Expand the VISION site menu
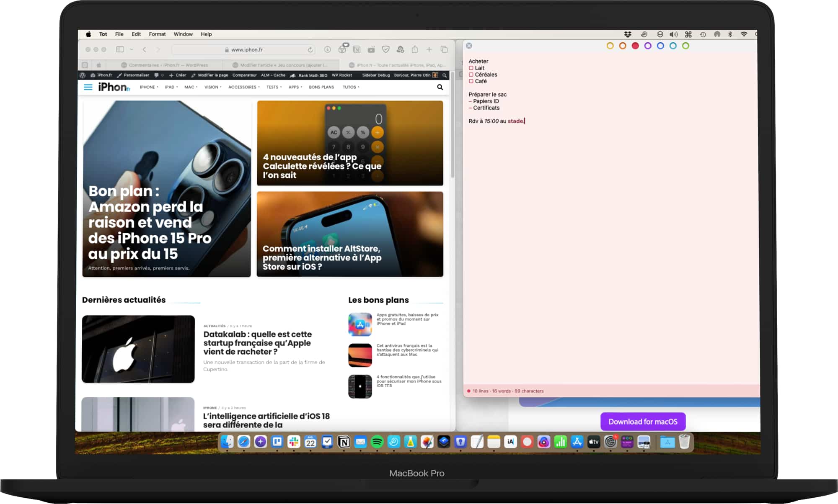This screenshot has height=504, width=838. pos(213,87)
